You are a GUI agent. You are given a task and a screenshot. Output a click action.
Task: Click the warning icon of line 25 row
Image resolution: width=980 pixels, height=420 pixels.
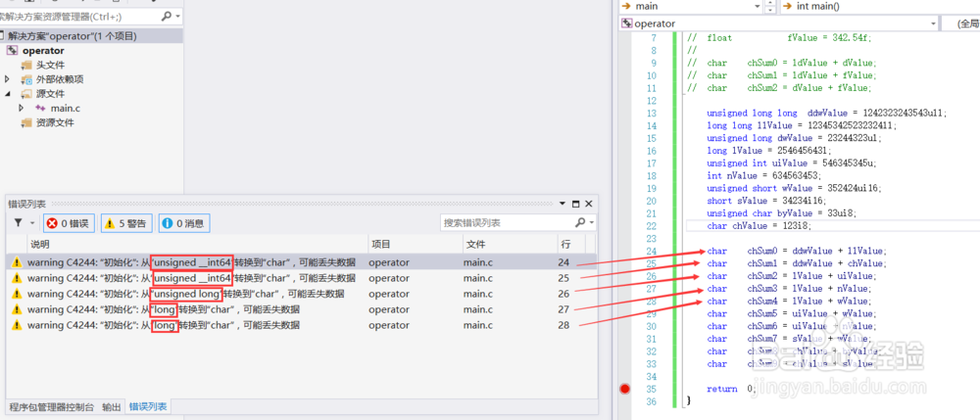17,278
